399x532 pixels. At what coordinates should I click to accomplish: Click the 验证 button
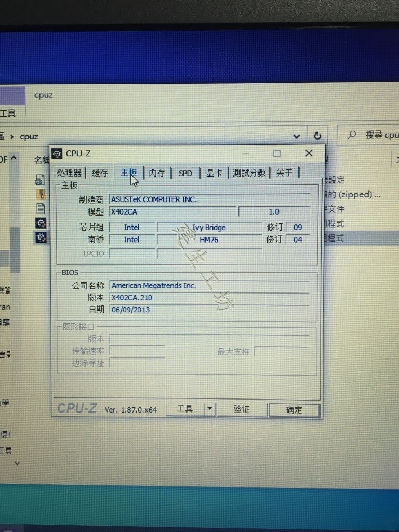pos(242,409)
